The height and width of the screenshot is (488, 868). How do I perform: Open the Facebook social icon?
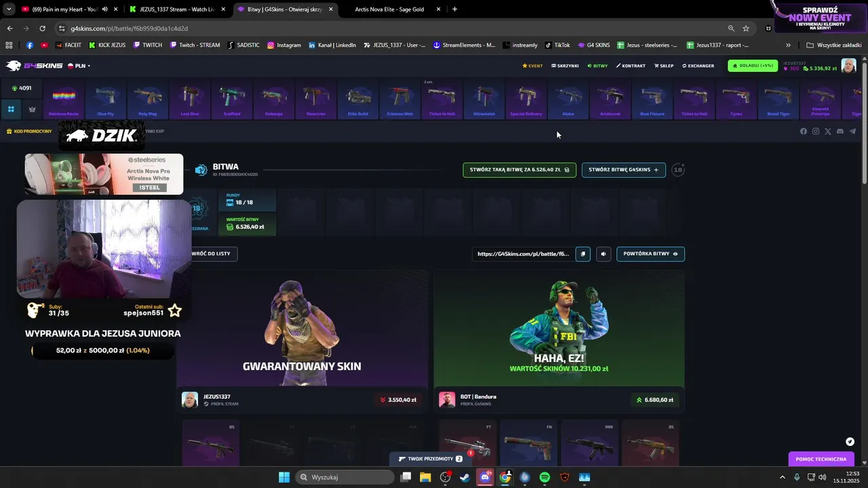(804, 131)
